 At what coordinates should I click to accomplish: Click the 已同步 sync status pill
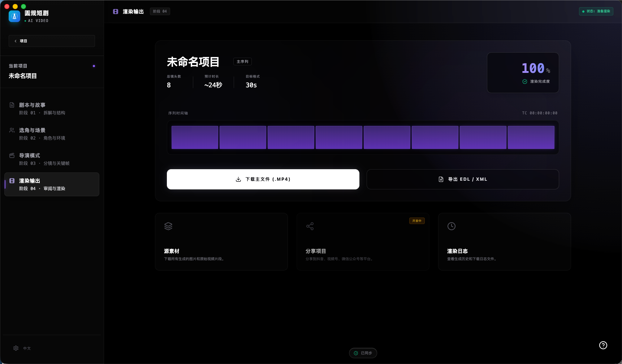pyautogui.click(x=363, y=353)
